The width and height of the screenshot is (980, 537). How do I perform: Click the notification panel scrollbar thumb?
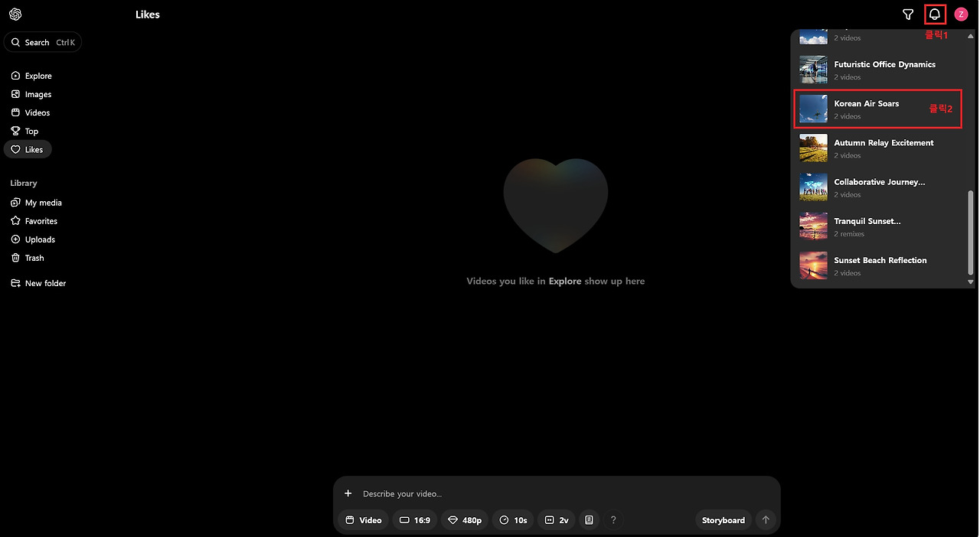tap(971, 233)
